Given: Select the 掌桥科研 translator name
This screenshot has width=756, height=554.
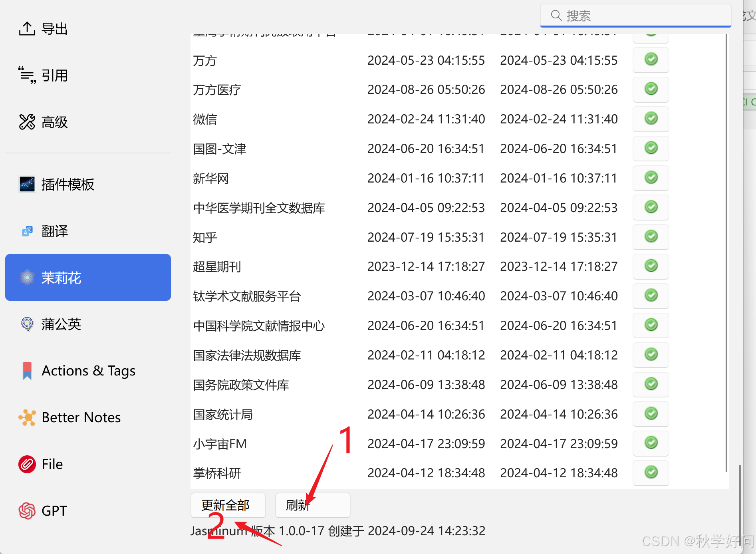Looking at the screenshot, I should 217,473.
